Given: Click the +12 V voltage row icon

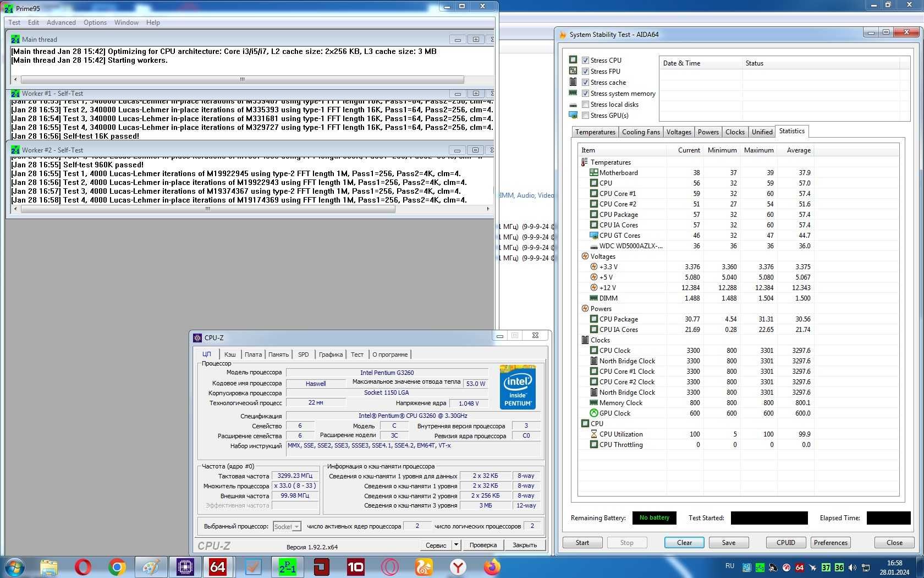Looking at the screenshot, I should click(593, 287).
